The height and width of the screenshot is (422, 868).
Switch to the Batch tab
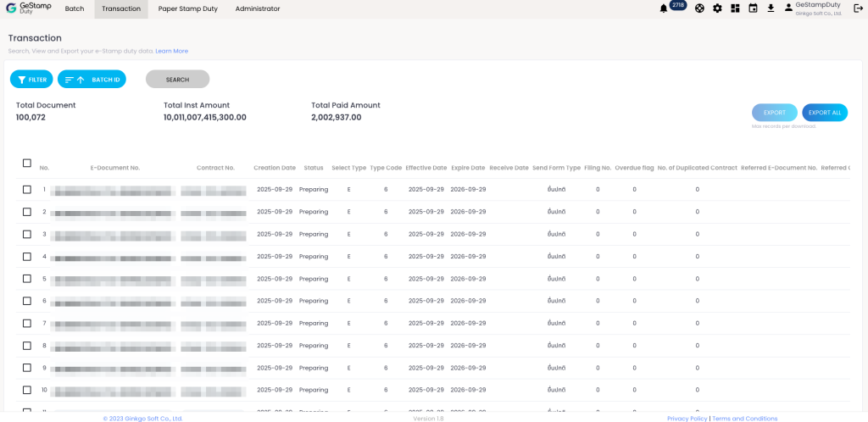click(x=75, y=9)
